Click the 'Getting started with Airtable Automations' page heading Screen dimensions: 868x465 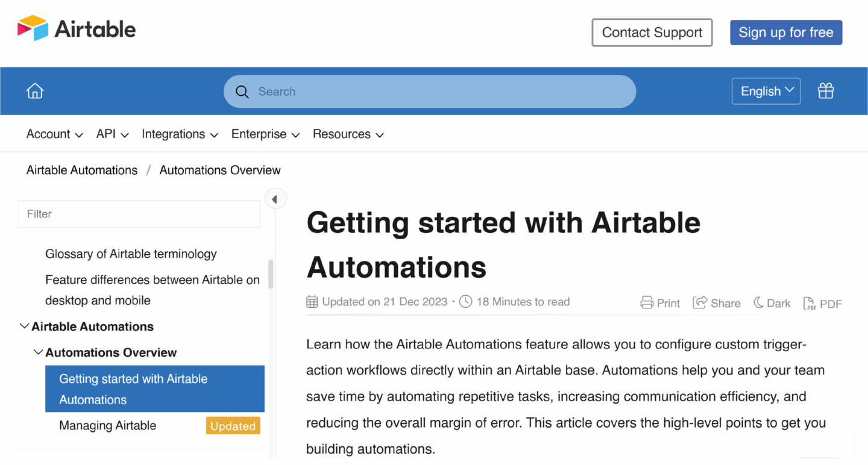click(x=503, y=245)
